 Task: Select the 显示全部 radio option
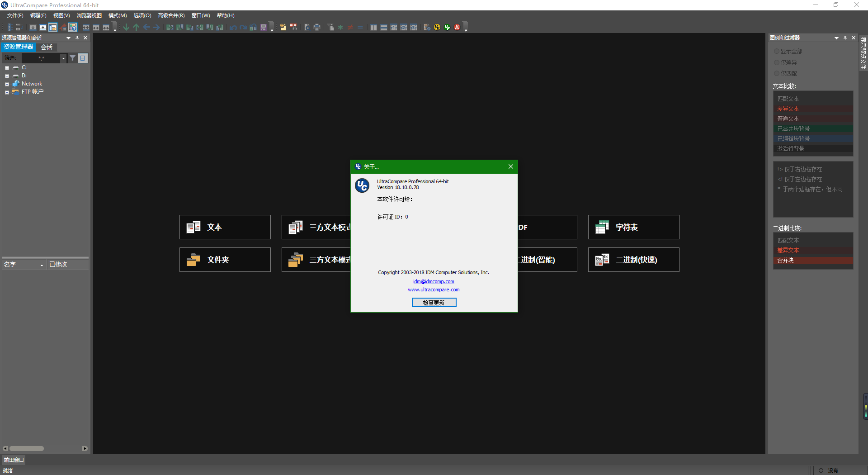point(777,51)
